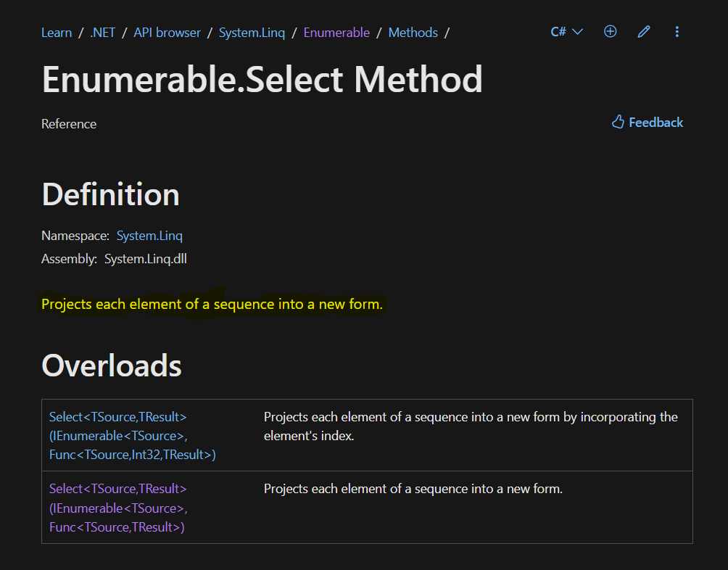Open the .NET breadcrumb link
728x570 pixels.
[x=102, y=32]
